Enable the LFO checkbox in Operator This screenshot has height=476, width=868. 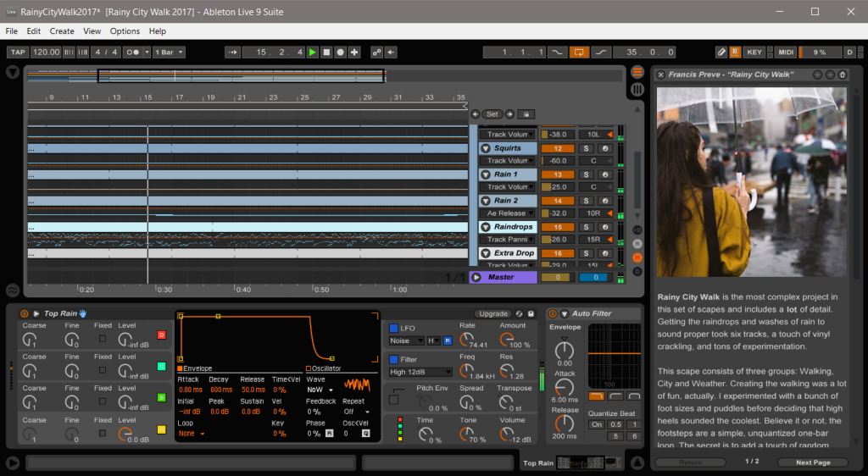393,328
